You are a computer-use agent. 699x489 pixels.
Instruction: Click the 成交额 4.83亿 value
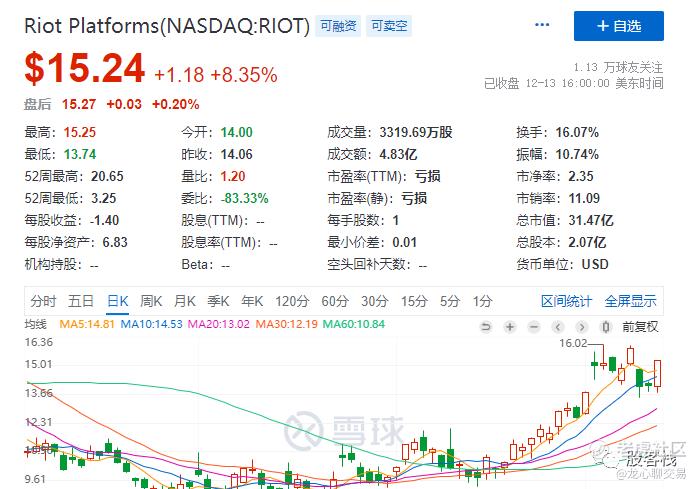[x=398, y=154]
